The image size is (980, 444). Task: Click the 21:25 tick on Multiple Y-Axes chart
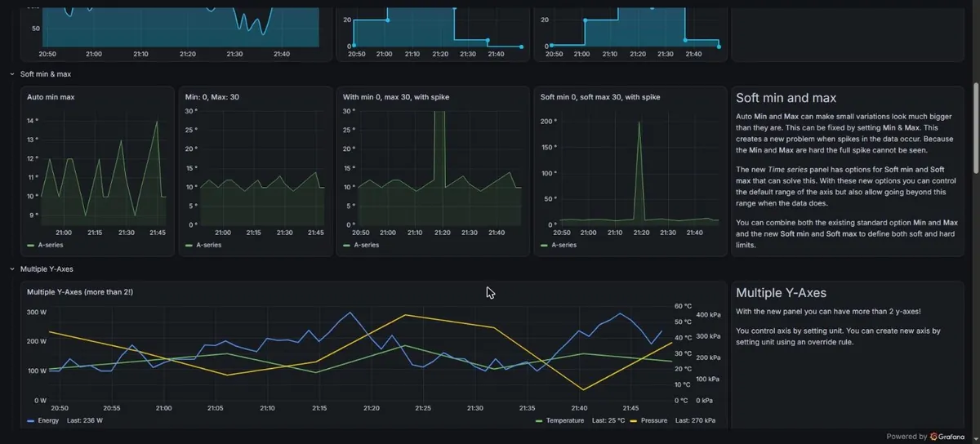coord(423,408)
